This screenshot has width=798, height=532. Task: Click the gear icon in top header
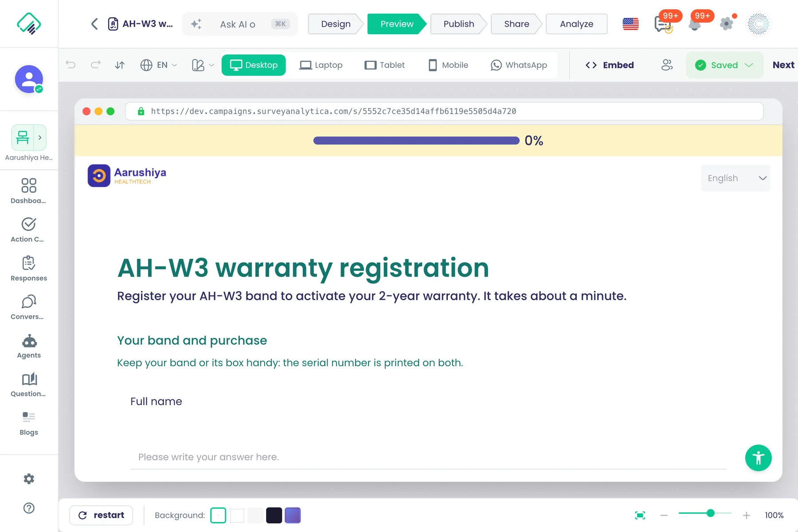(726, 24)
